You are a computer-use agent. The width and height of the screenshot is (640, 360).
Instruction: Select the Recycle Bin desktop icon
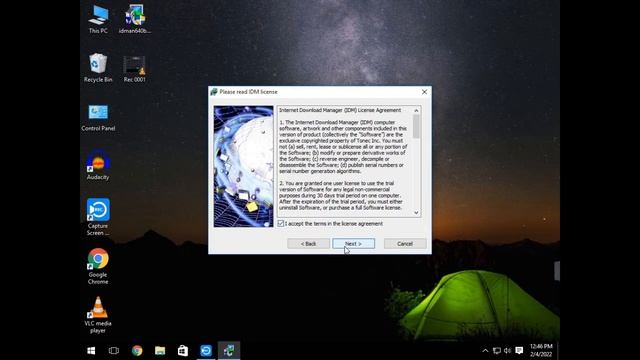point(98,68)
